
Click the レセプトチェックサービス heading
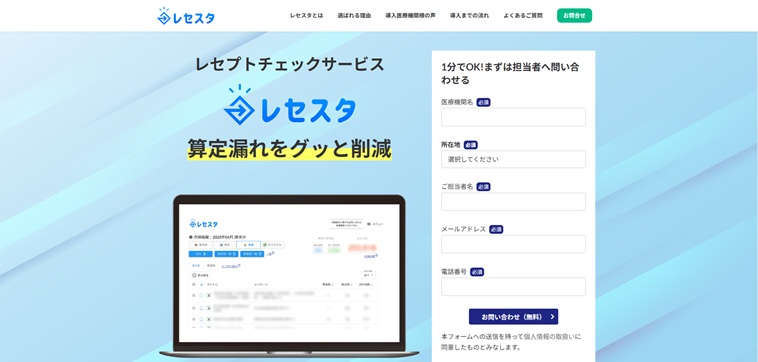point(290,64)
